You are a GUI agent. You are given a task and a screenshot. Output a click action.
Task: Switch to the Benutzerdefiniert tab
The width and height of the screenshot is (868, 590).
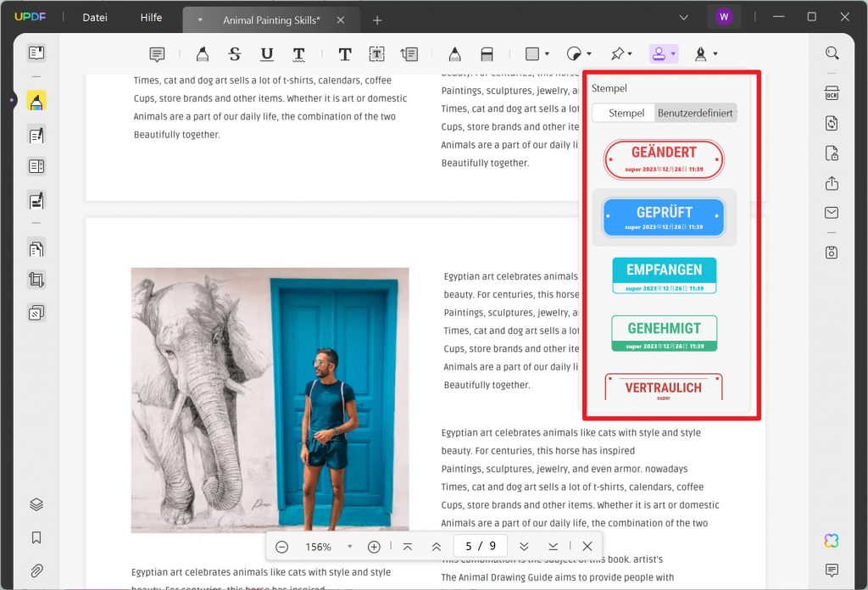[x=695, y=113]
